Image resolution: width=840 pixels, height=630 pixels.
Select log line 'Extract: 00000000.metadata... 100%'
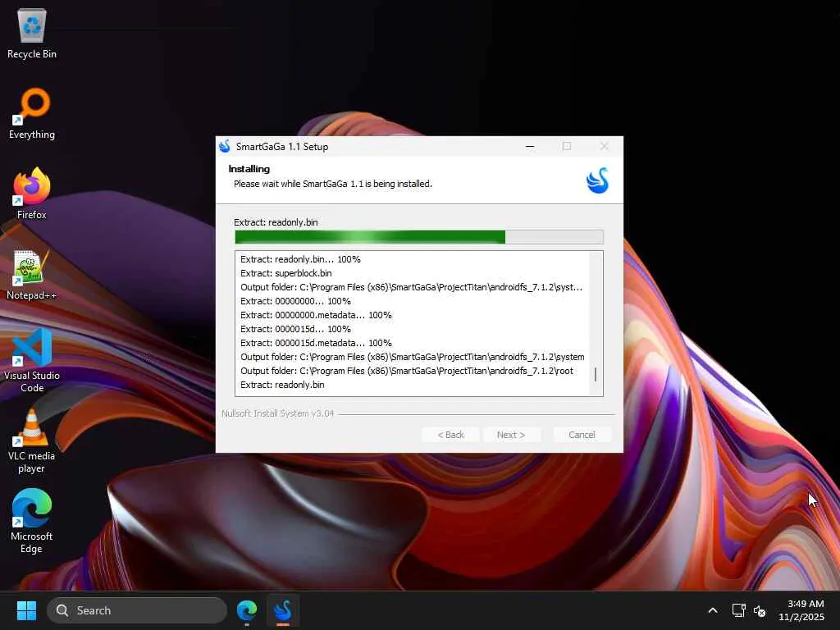pos(316,315)
